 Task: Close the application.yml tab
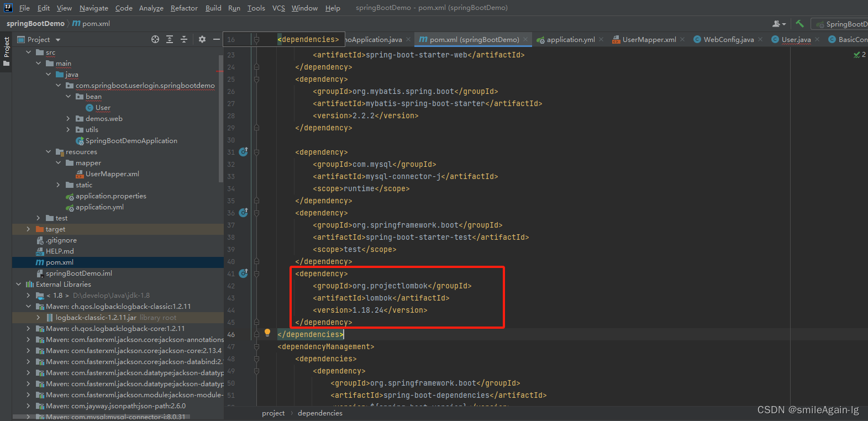click(601, 39)
